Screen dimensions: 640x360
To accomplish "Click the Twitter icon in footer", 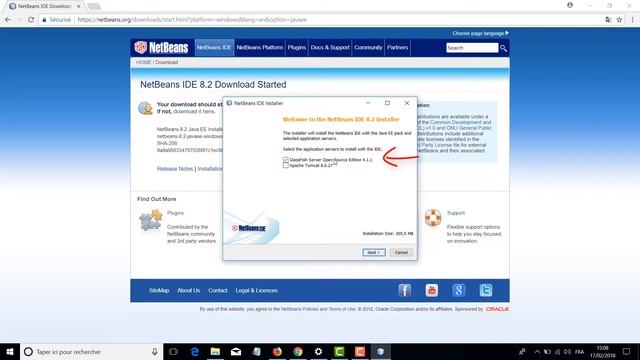I will coord(486,290).
